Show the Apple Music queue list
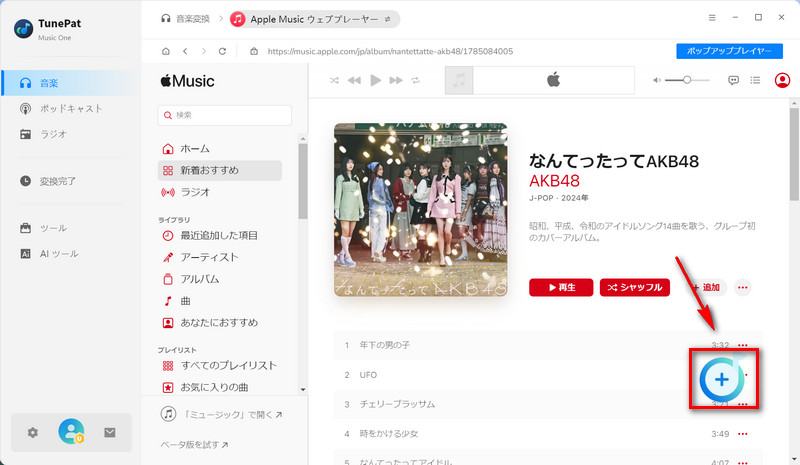The image size is (800, 465). pos(755,80)
